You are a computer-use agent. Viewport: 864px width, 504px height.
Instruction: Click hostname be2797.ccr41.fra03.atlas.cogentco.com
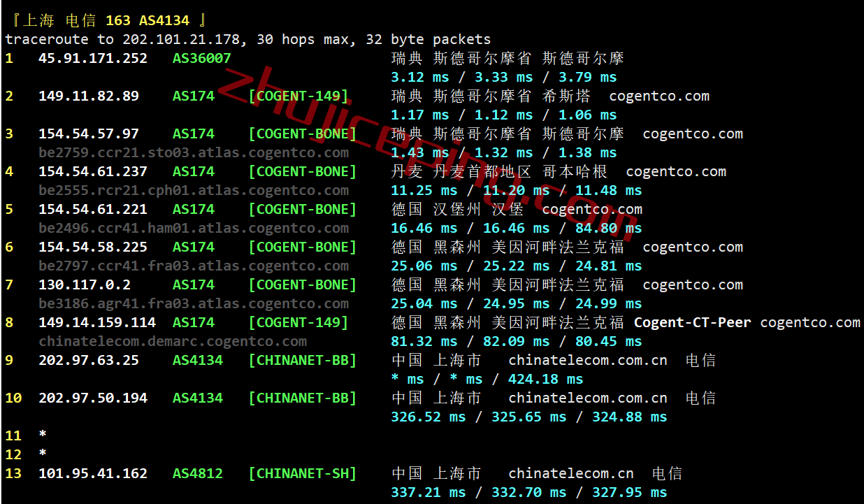pyautogui.click(x=194, y=266)
